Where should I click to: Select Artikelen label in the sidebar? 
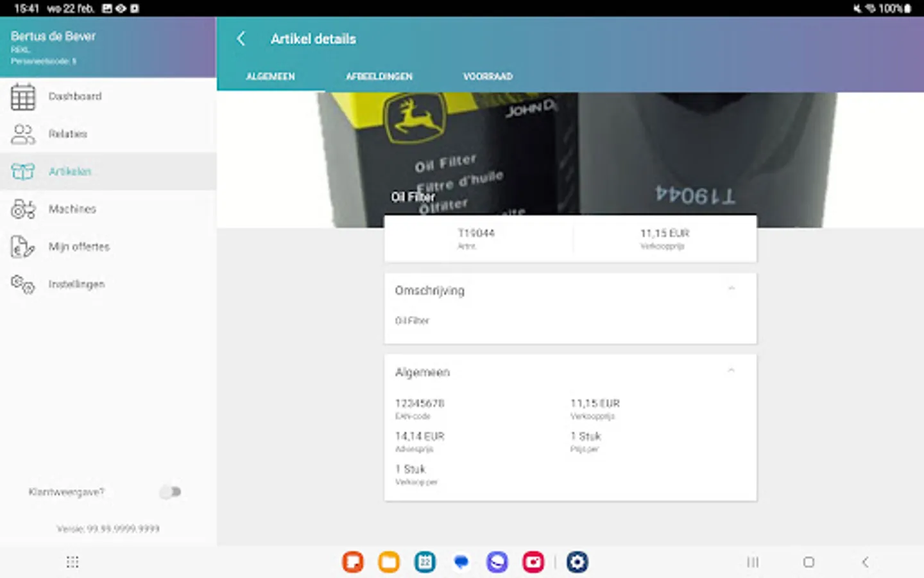click(70, 171)
